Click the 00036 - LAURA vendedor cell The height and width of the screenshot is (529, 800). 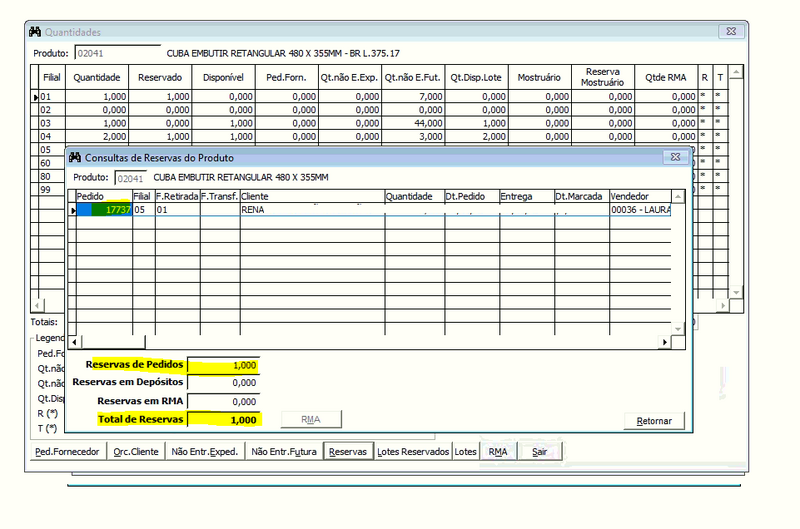coord(640,210)
